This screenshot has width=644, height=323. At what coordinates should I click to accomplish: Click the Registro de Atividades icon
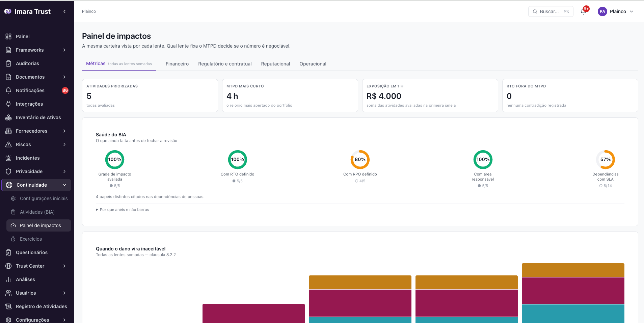pyautogui.click(x=8, y=306)
